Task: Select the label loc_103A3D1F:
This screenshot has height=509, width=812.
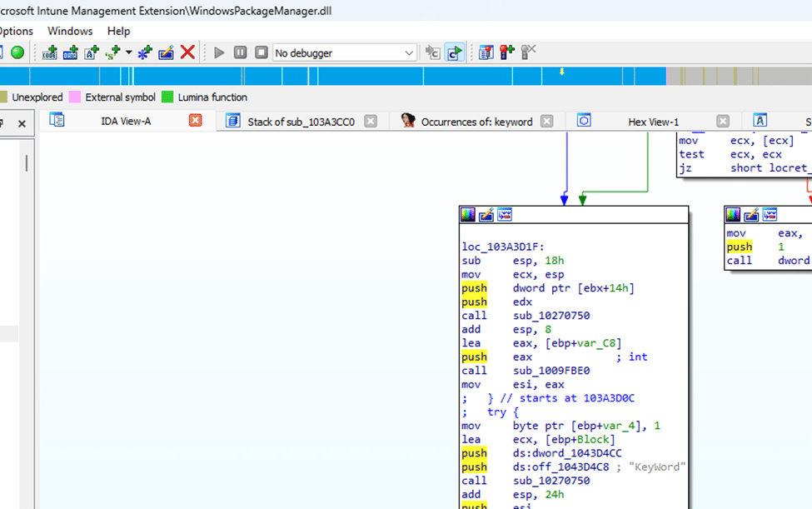Action: pos(503,247)
